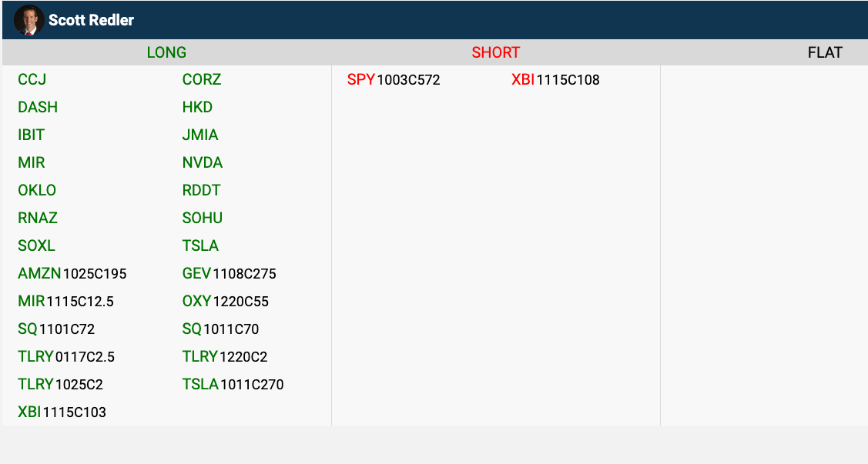
Task: Open the TSLA 1011C270 option entry
Action: click(233, 384)
